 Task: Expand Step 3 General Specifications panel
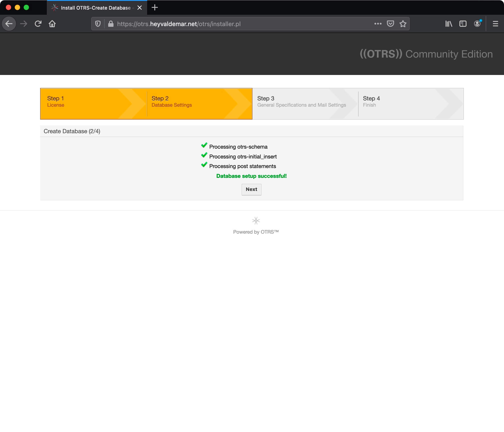(305, 103)
